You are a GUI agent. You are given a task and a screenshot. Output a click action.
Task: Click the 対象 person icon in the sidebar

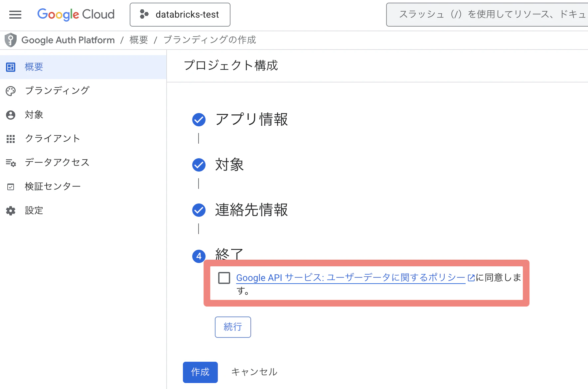coord(11,115)
